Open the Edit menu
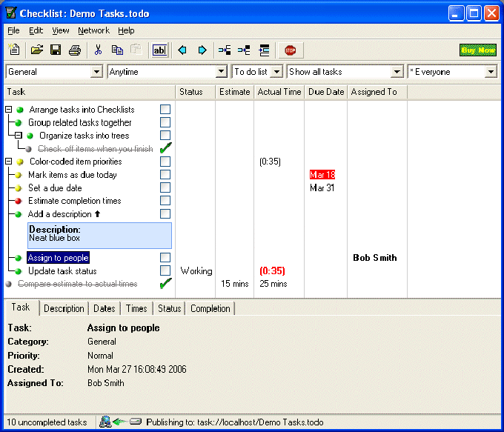504x432 pixels. click(36, 30)
